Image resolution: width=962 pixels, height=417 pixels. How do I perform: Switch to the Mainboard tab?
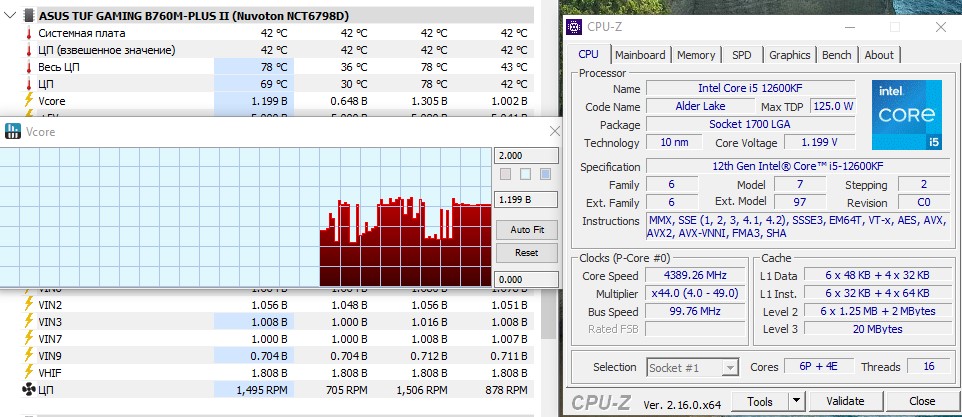(x=641, y=55)
